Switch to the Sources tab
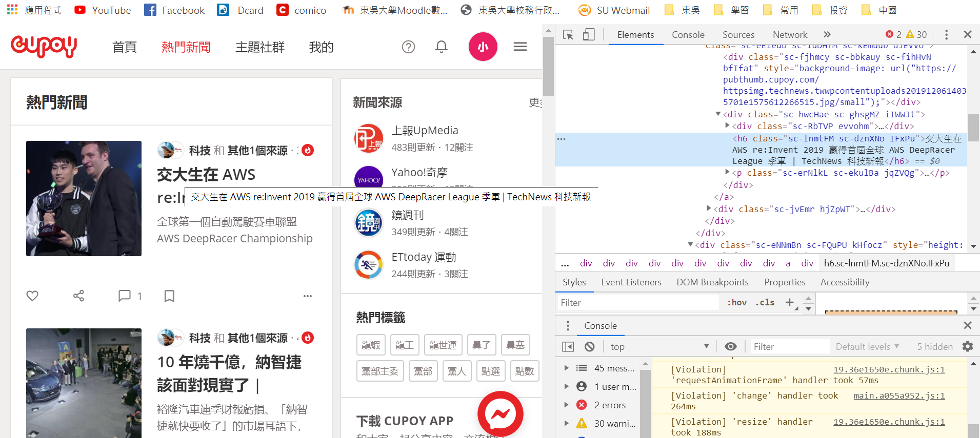 [738, 34]
